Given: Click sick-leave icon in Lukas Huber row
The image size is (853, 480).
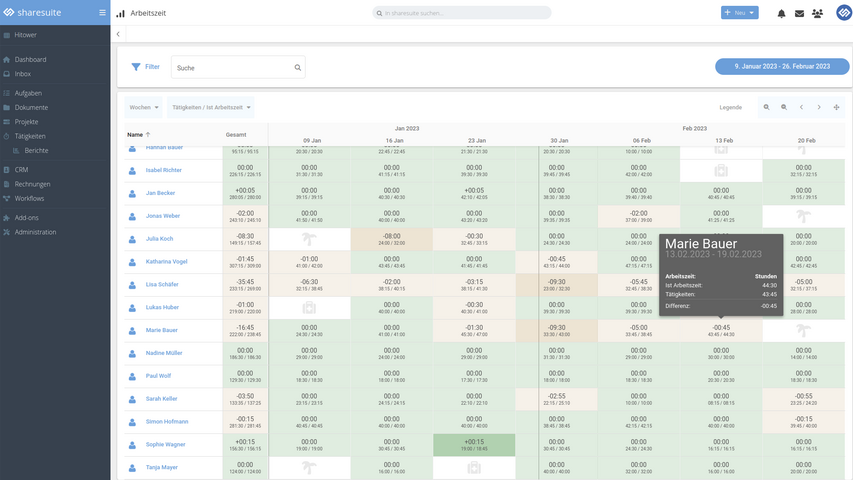Looking at the screenshot, I should 309,308.
